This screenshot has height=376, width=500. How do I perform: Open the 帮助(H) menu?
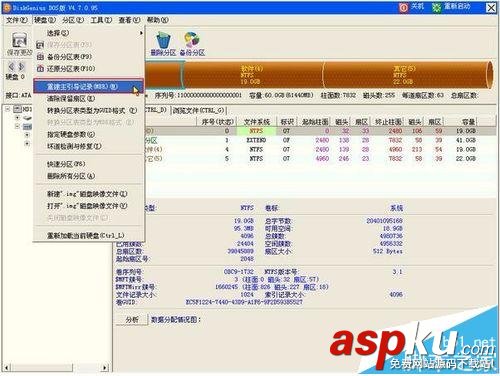pyautogui.click(x=158, y=20)
